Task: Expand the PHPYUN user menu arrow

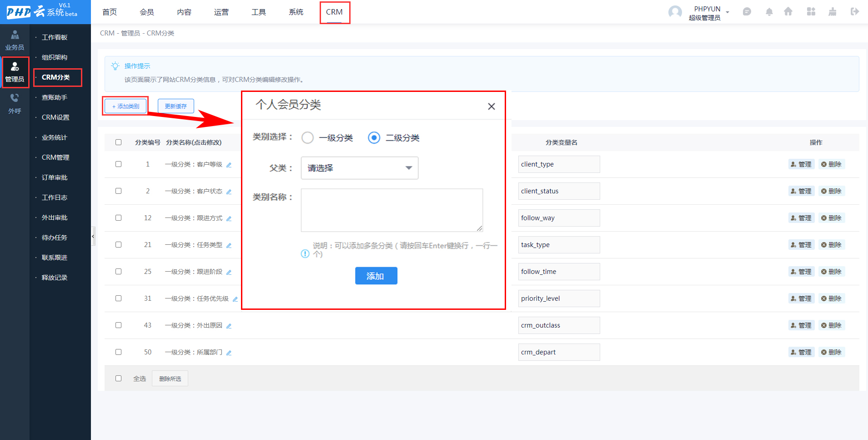Action: [728, 12]
